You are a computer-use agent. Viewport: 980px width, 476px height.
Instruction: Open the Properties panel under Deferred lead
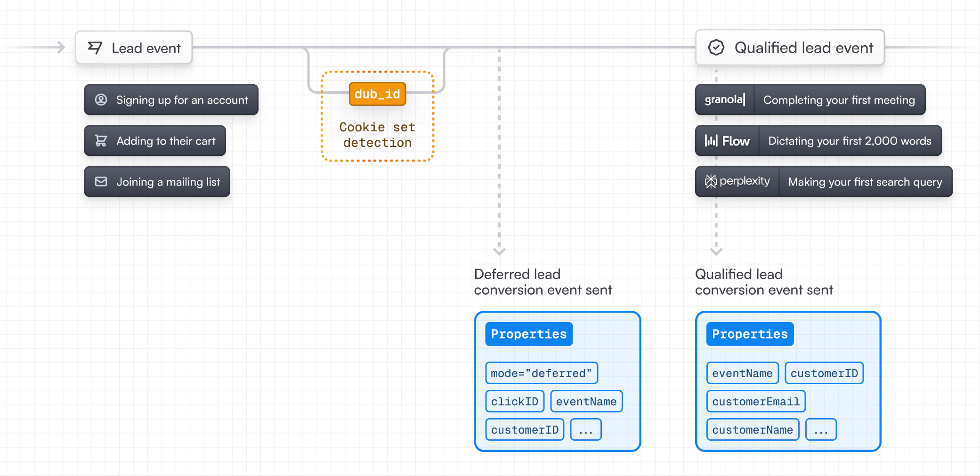pyautogui.click(x=528, y=334)
